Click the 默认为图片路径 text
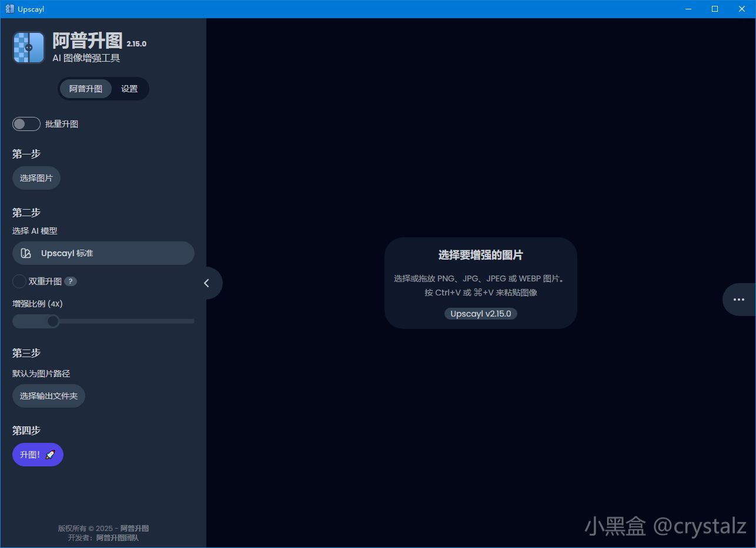Viewport: 756px width, 548px height. pyautogui.click(x=41, y=374)
